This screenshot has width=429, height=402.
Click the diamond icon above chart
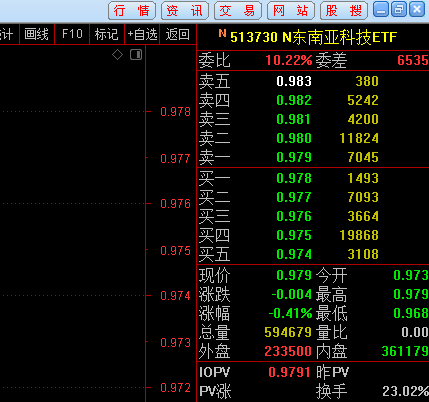coord(117,54)
